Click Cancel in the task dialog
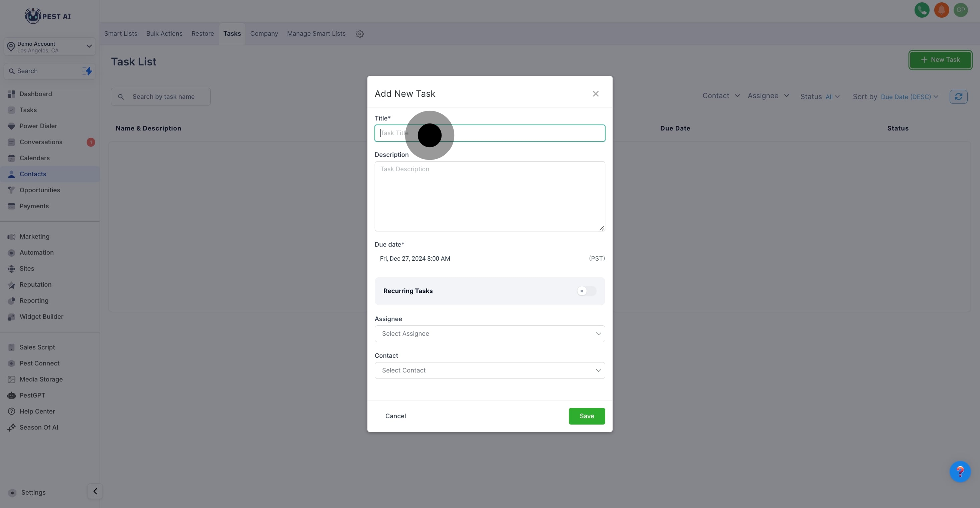Screen dimensions: 980x508 [x=395, y=416]
